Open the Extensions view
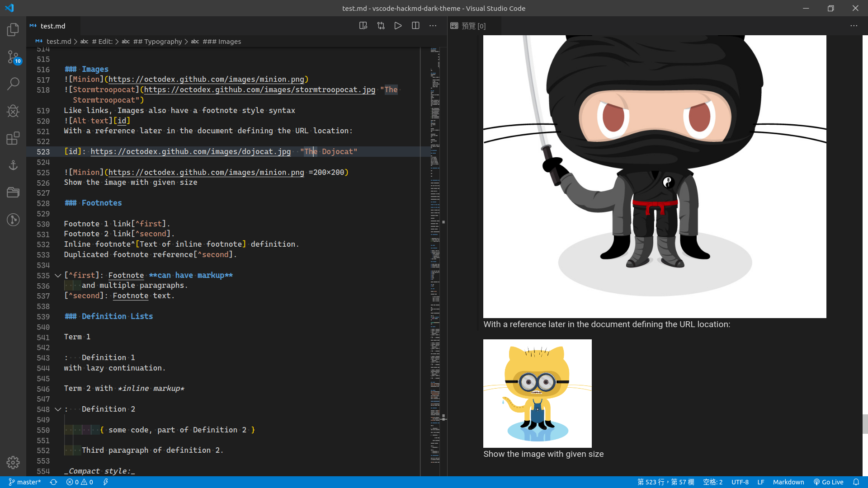This screenshot has width=868, height=488. [13, 138]
